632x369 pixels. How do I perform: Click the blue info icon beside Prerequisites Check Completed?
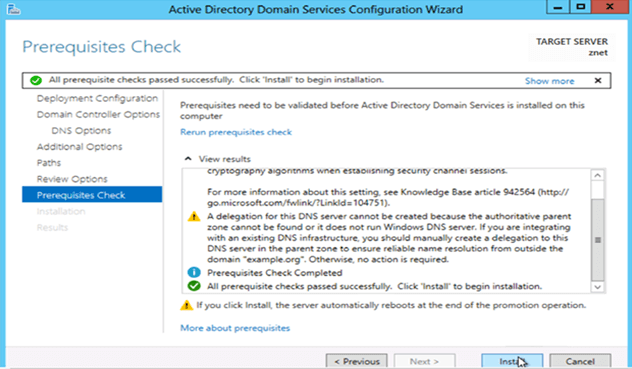pyautogui.click(x=194, y=273)
